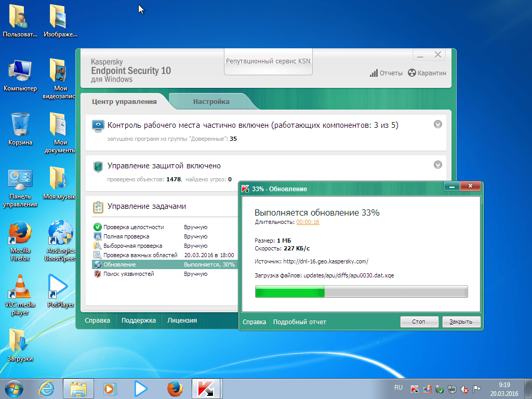This screenshot has width=532, height=399.
Task: Click the vulnerability search task icon
Action: pyautogui.click(x=97, y=274)
